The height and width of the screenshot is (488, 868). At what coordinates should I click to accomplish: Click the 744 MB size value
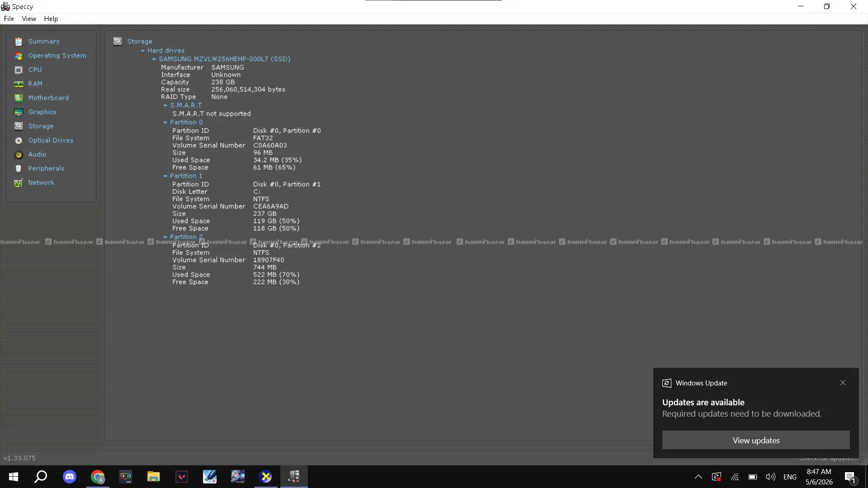265,267
